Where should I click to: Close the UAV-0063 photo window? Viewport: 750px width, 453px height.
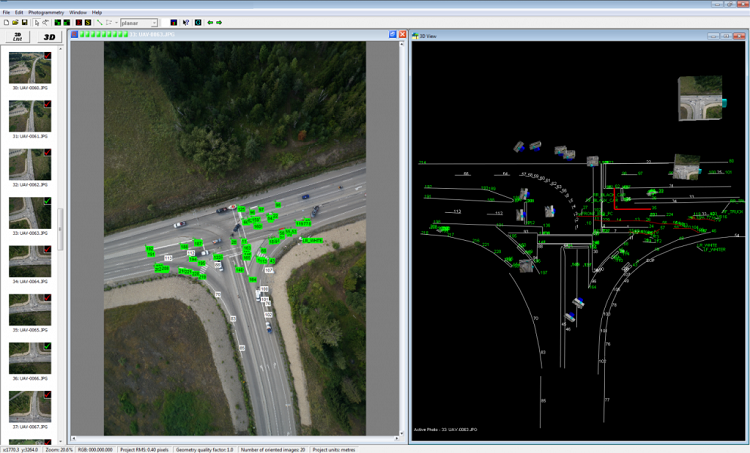(402, 34)
